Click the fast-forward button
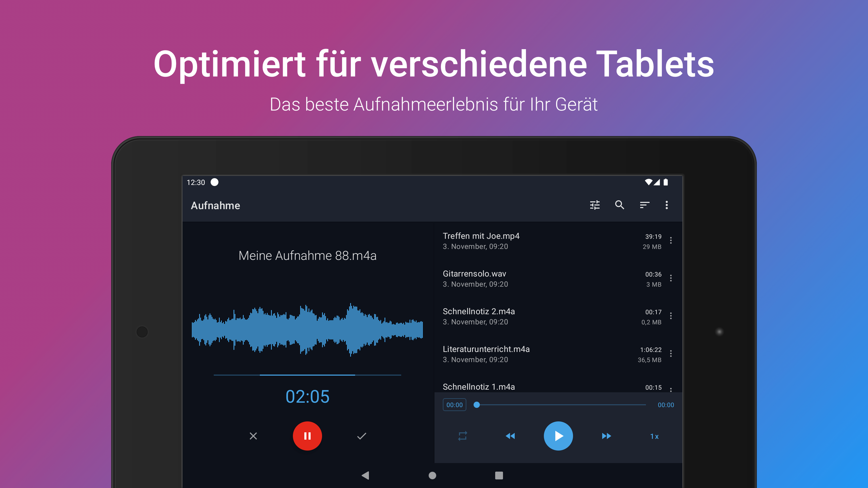Screen dimensions: 868x488 click(606, 436)
